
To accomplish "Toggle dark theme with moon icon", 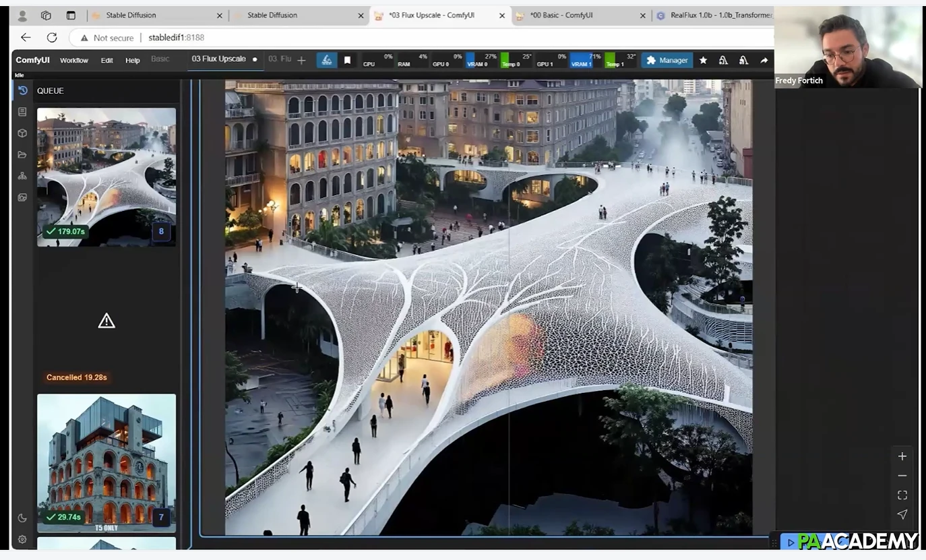I will coord(22,517).
